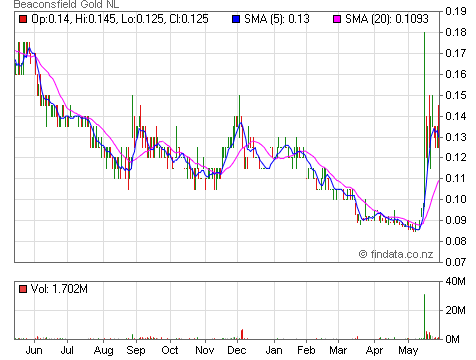This screenshot has width=476, height=360.
Task: Click the 0.16 price axis label
Action: tap(456, 74)
